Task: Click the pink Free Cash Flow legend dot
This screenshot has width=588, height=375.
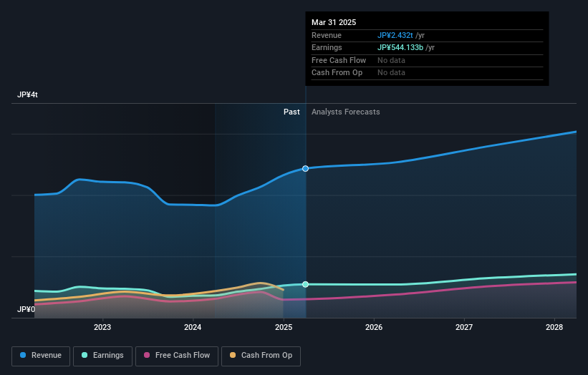Action: (147, 355)
